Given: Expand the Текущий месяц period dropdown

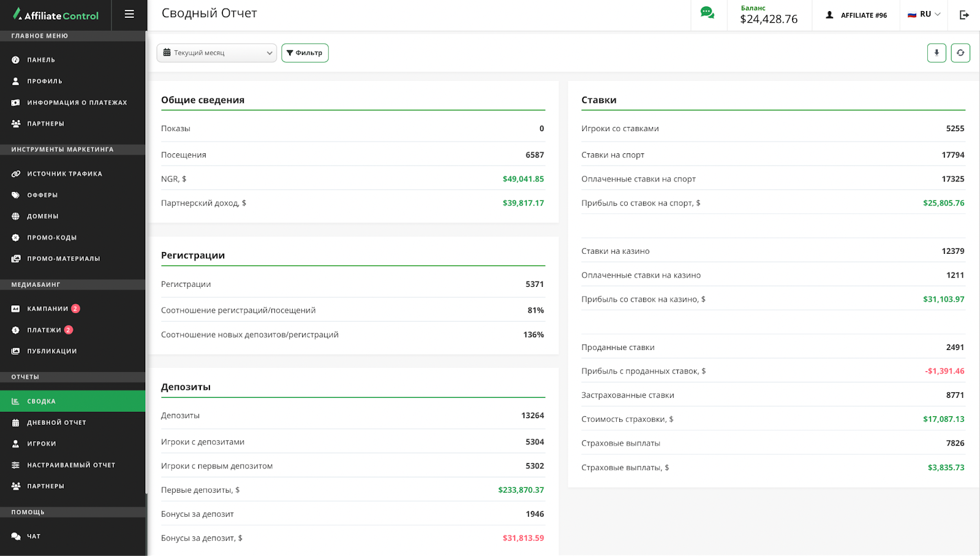Looking at the screenshot, I should 217,53.
